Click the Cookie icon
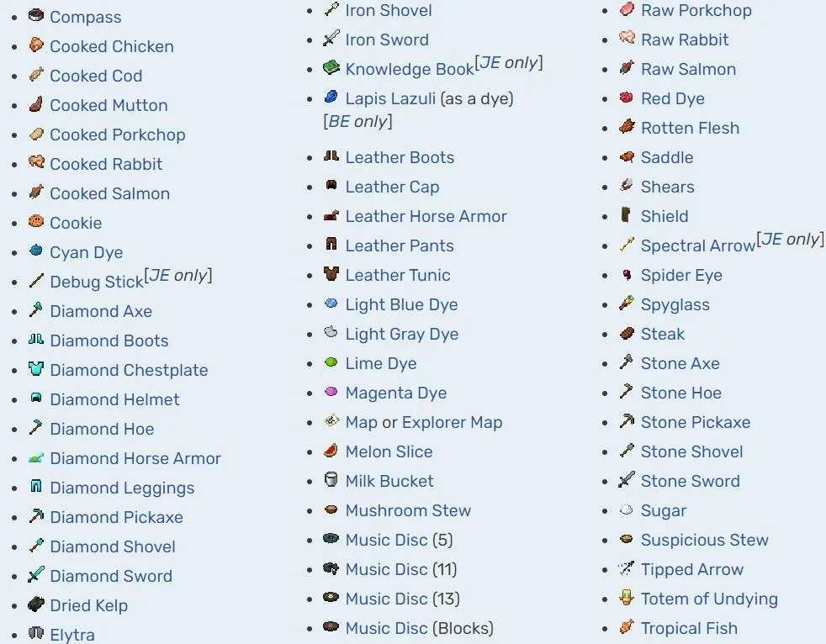Viewport: 826px width, 644px height. click(x=35, y=222)
